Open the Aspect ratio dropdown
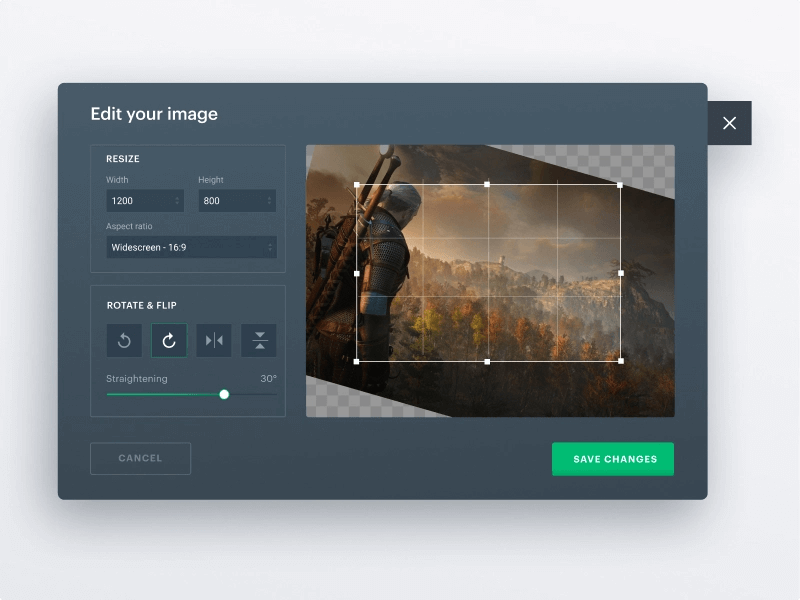 191,247
